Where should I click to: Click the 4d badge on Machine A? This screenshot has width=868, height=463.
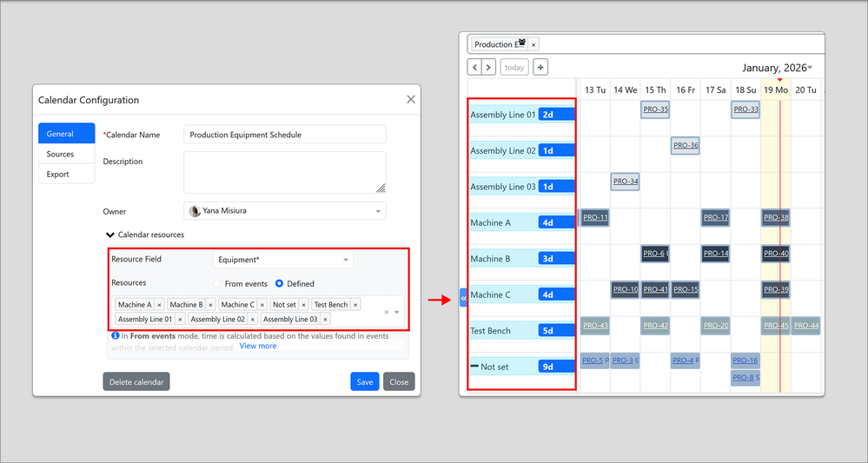[x=556, y=222]
